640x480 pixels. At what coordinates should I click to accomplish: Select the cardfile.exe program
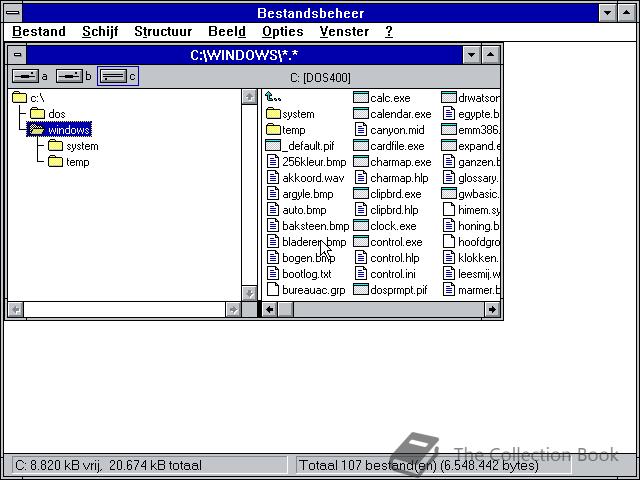point(389,146)
